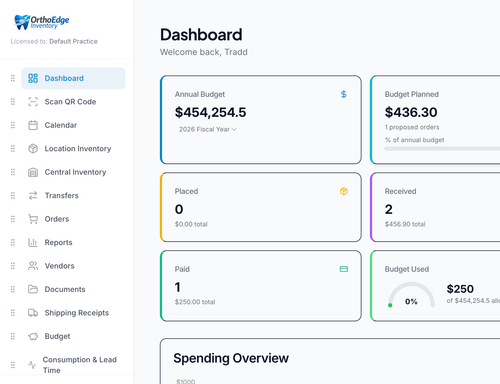Click the '$0.00 total' placed text
The height and width of the screenshot is (384, 500).
click(191, 224)
